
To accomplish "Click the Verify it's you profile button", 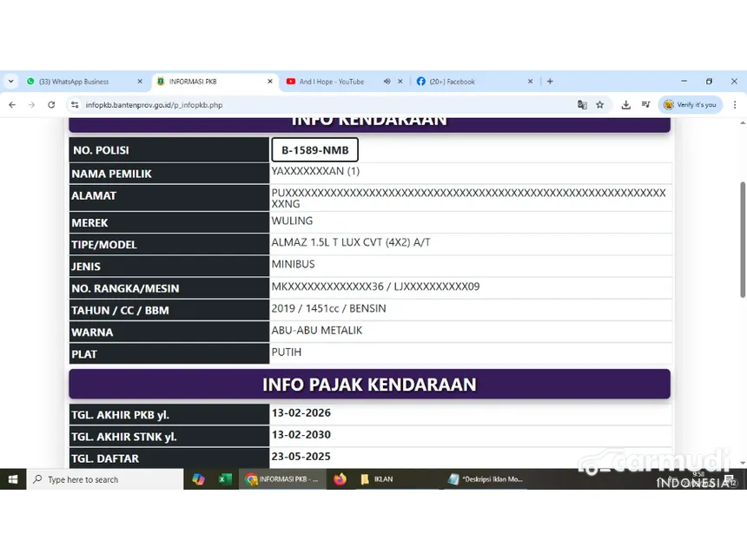I will (x=691, y=105).
